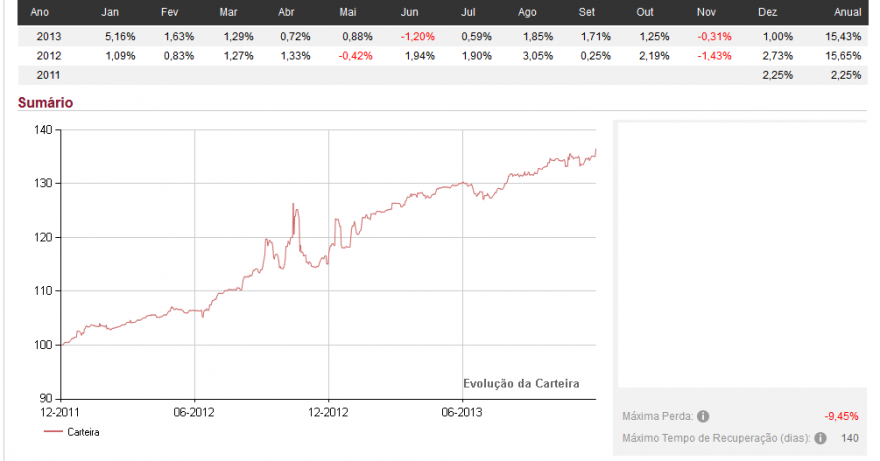Screen dimensions: 880x461
Task: Click 3,05% August 2012 value
Action: pos(538,56)
